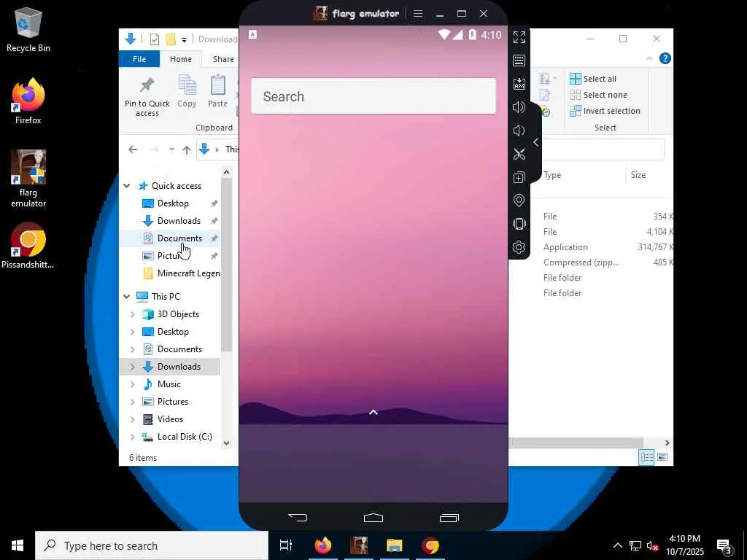This screenshot has height=560, width=747.
Task: Click Copy in Clipboard group
Action: 187,91
